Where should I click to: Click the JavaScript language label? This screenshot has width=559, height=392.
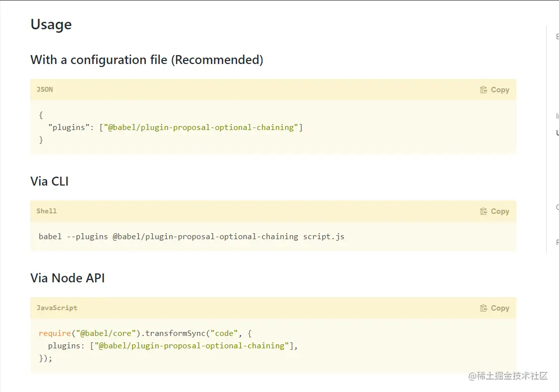point(57,308)
